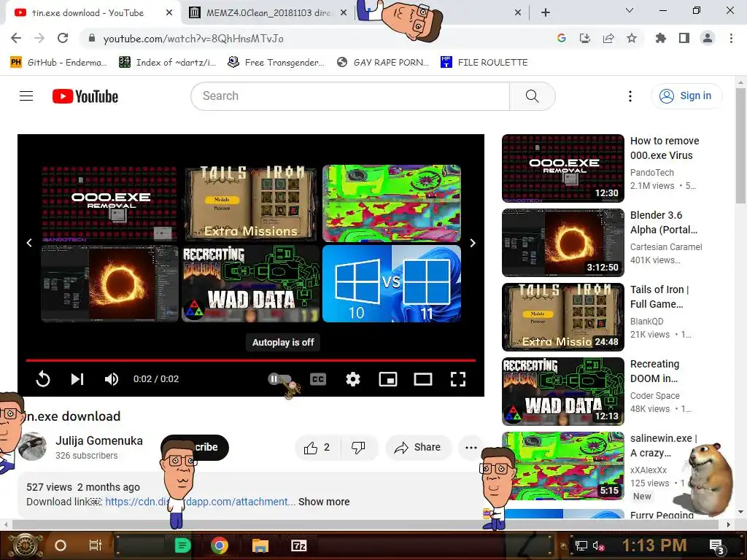Viewport: 747px width, 560px height.
Task: Show next end-screen suggestions arrow
Action: tap(473, 243)
